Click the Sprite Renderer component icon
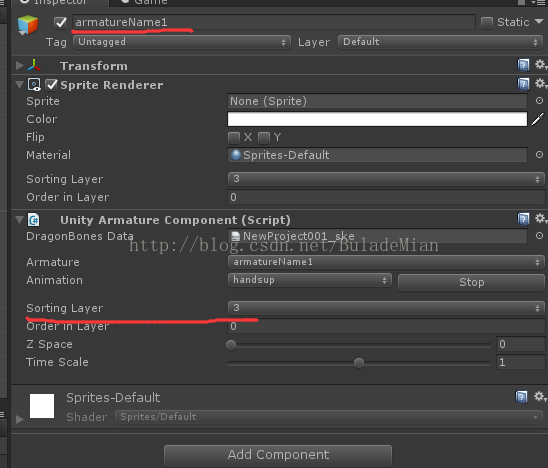548x468 pixels. point(34,85)
